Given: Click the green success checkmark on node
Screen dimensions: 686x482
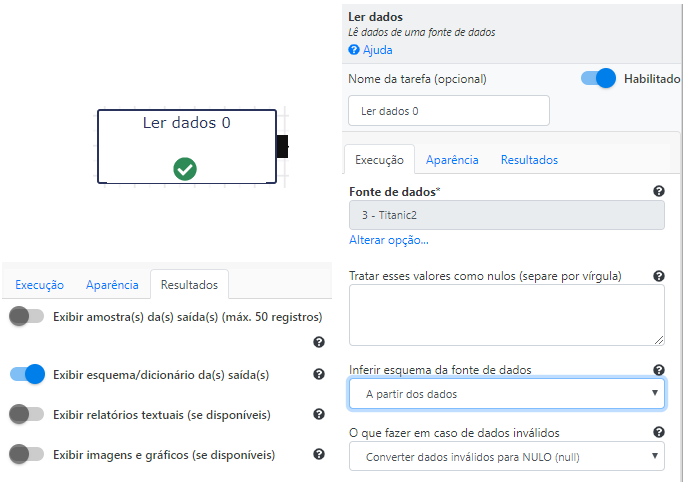Looking at the screenshot, I should pyautogui.click(x=185, y=169).
